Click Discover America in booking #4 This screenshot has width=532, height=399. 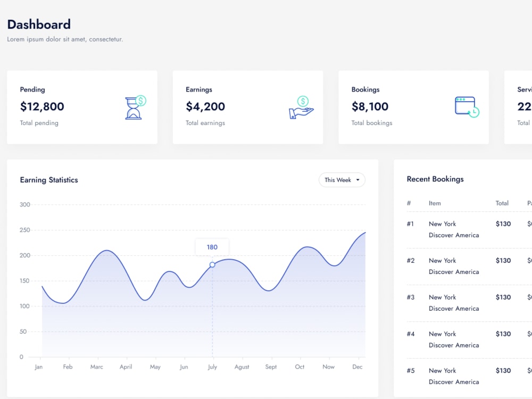pos(454,345)
